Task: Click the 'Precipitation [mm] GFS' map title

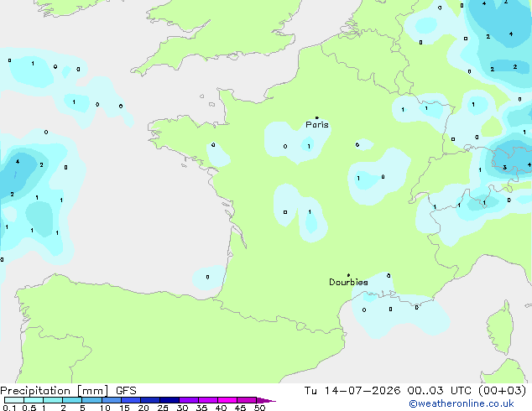Action: [68, 391]
